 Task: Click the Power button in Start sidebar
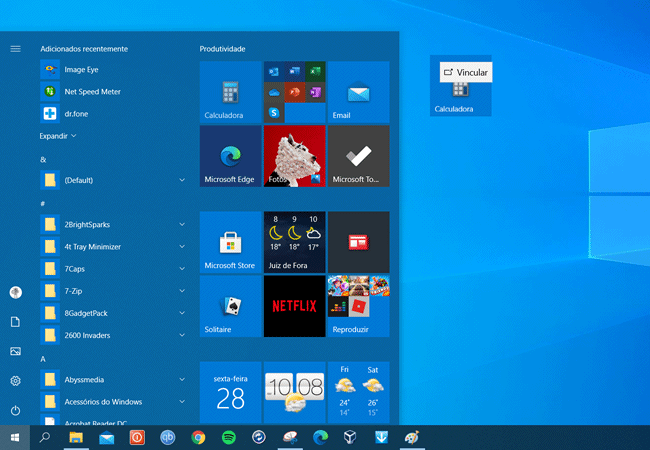(x=15, y=410)
